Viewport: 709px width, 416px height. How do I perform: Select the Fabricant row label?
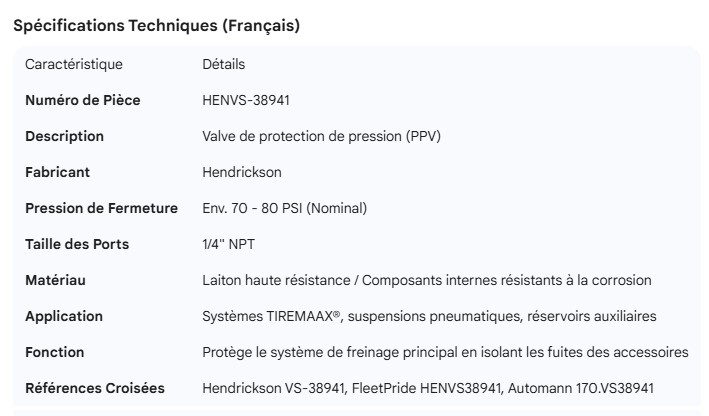pyautogui.click(x=57, y=172)
